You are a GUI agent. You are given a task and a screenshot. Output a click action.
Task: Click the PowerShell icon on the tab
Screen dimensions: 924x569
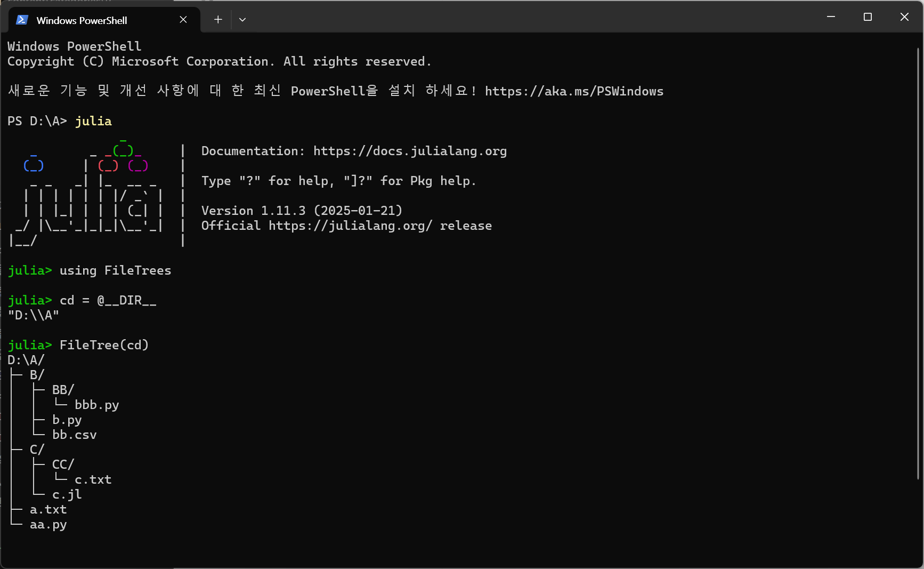click(22, 20)
